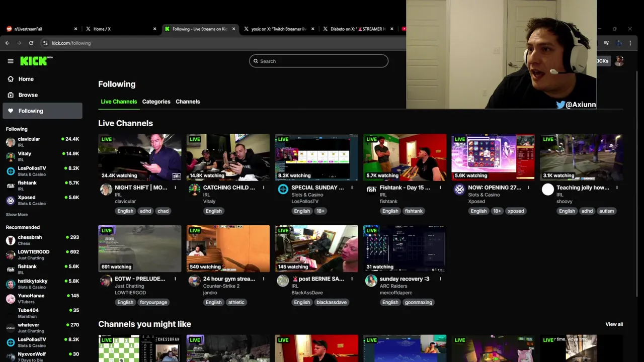This screenshot has height=362, width=644.
Task: Open options menu for EOTW - PRELUDE stream
Action: pyautogui.click(x=176, y=279)
